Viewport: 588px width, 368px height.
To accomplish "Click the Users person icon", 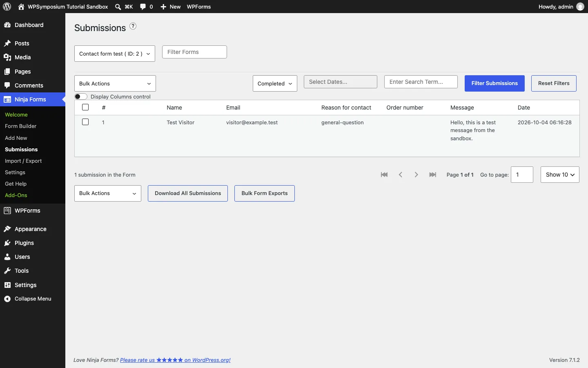I will pyautogui.click(x=7, y=257).
